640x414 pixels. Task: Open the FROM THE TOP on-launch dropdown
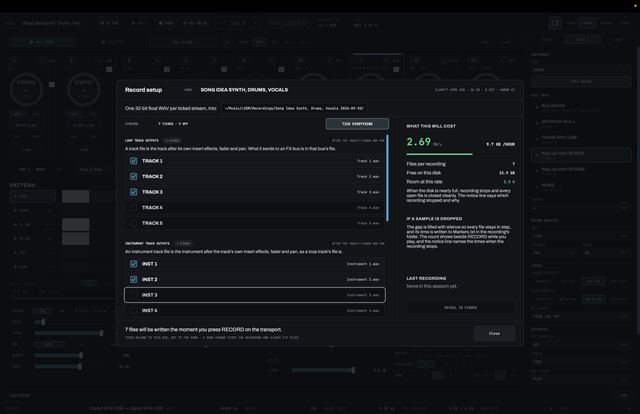point(580,316)
